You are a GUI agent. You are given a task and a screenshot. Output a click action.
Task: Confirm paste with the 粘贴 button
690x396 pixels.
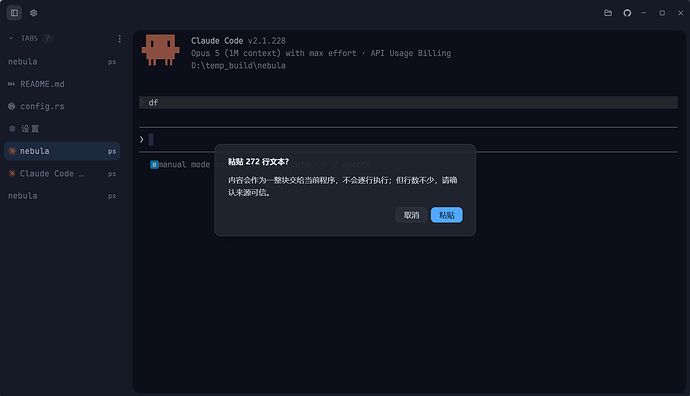click(x=446, y=215)
